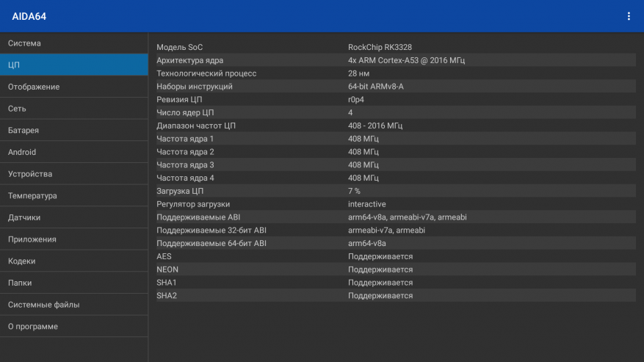
Task: Open Системные файлы section
Action: [73, 305]
